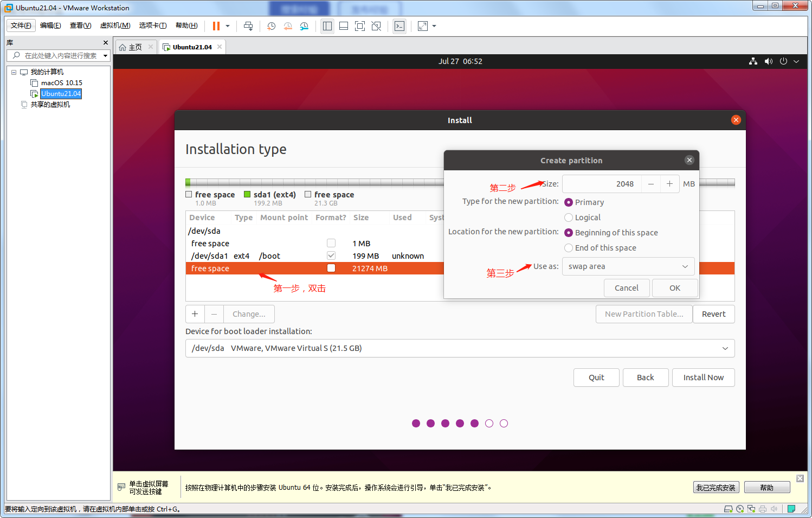The image size is (812, 518).
Task: Open the 编辑(E) menu
Action: pyautogui.click(x=50, y=25)
